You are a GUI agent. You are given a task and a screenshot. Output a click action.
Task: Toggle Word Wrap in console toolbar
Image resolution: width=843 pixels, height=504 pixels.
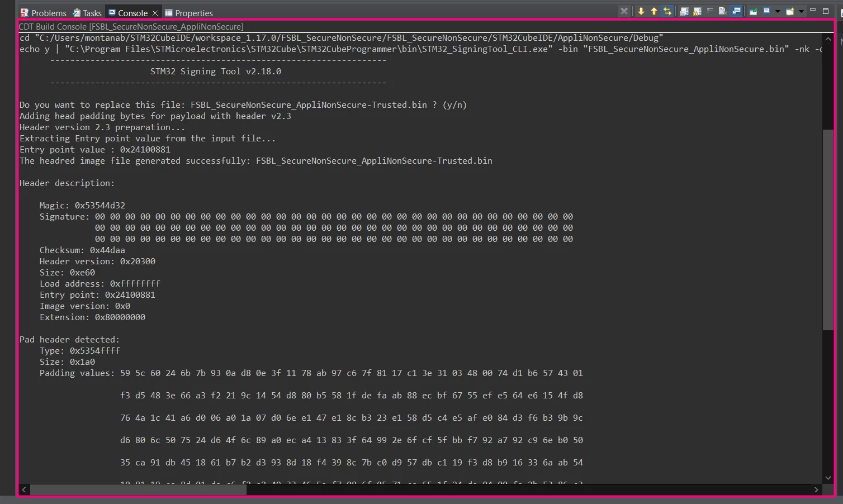(x=710, y=11)
